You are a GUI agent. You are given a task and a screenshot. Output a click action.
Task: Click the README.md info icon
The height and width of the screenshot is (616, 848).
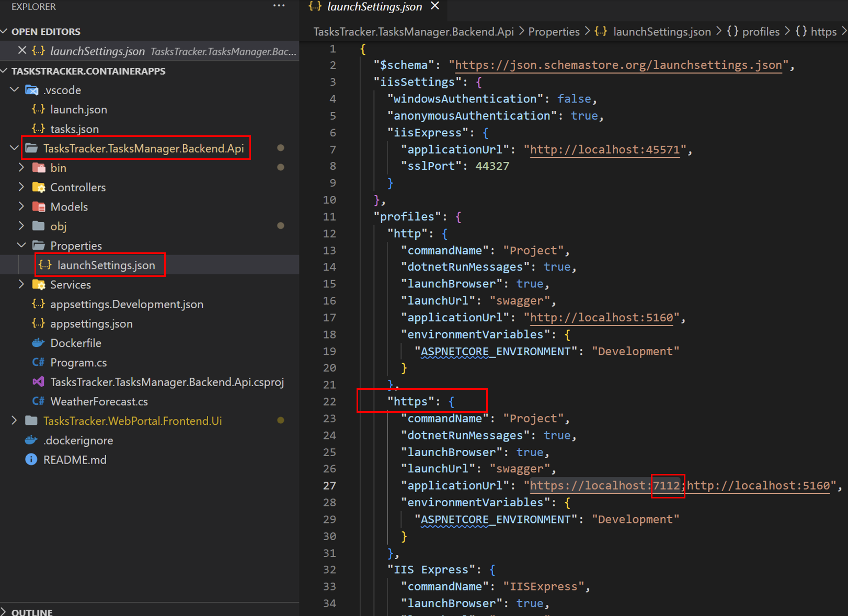tap(31, 459)
